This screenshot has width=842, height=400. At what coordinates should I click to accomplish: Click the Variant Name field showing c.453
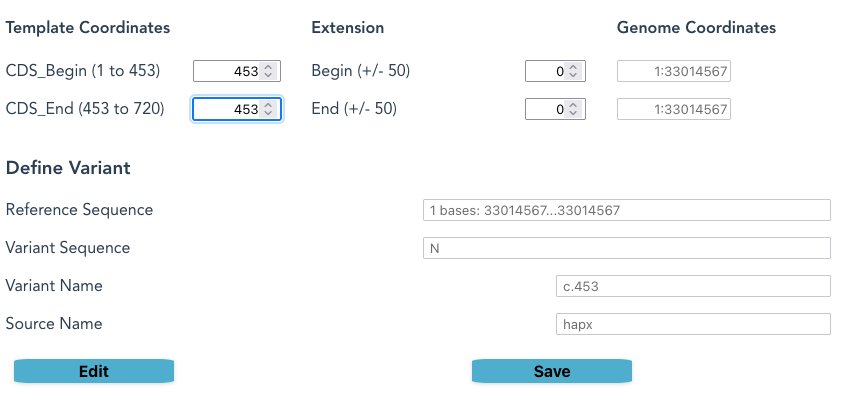click(693, 286)
